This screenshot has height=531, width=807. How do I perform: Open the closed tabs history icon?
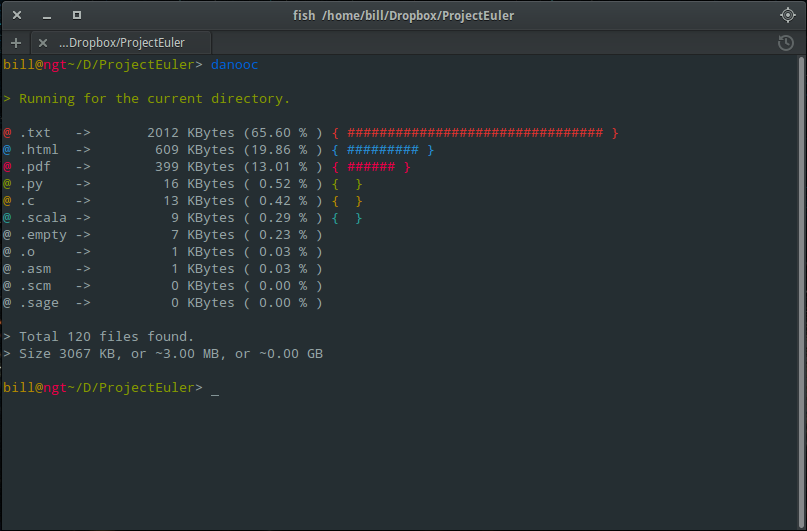[x=785, y=43]
